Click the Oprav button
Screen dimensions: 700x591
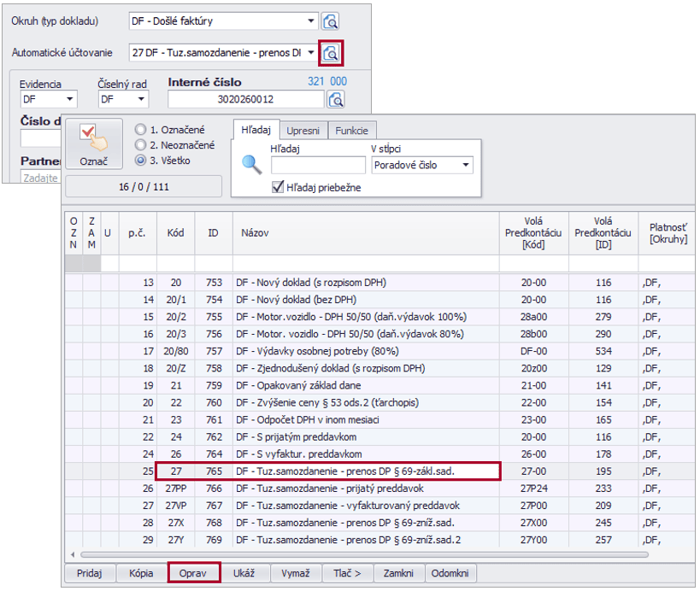[194, 573]
